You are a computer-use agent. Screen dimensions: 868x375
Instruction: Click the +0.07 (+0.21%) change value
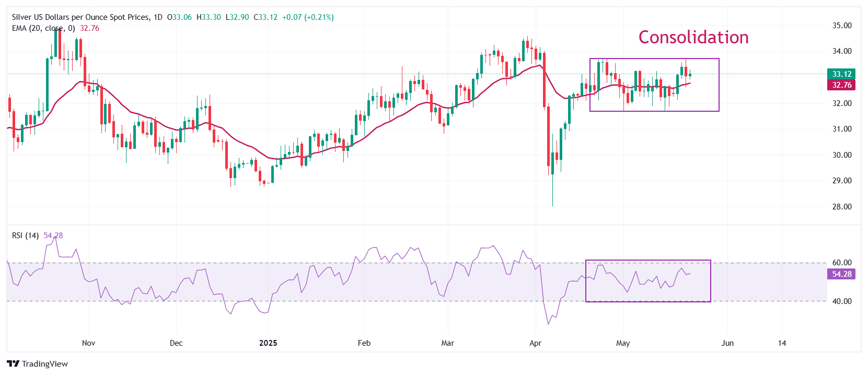click(308, 17)
